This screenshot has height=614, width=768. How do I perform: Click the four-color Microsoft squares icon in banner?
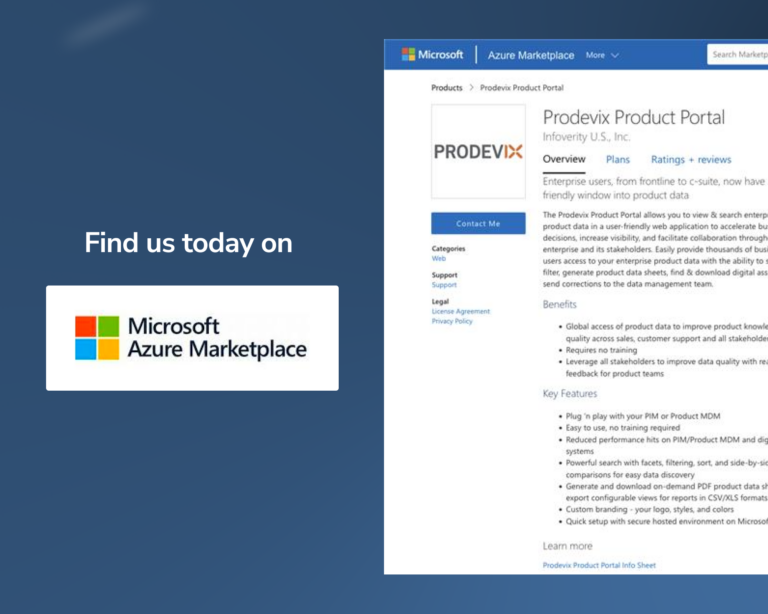97,338
